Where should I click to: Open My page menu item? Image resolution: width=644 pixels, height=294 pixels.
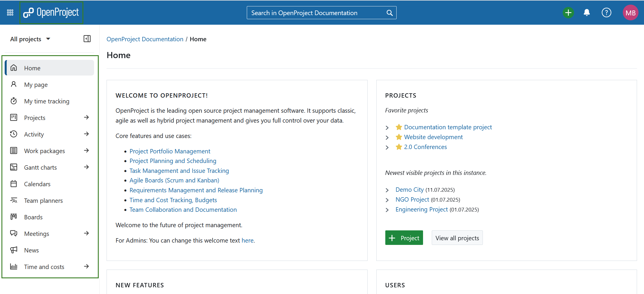click(50, 85)
